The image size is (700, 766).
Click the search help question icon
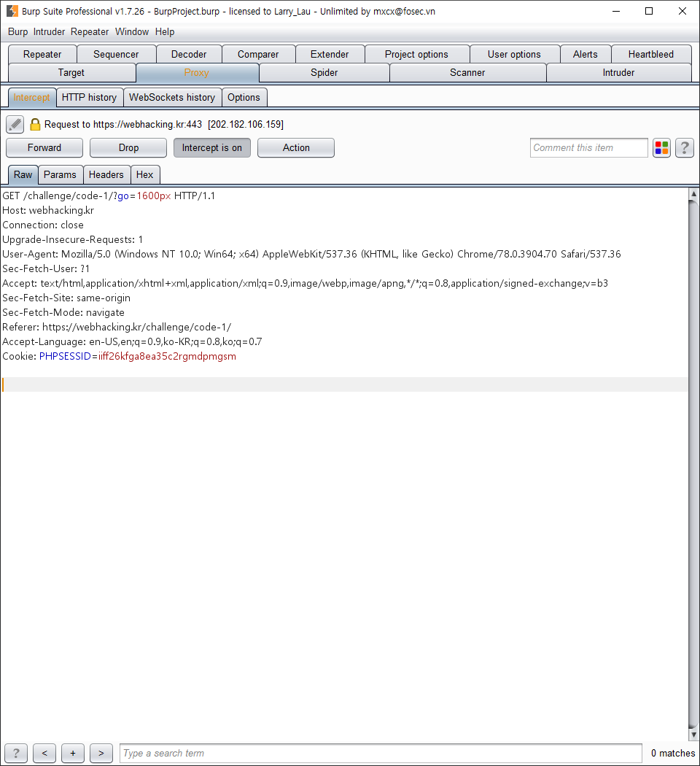tap(16, 754)
